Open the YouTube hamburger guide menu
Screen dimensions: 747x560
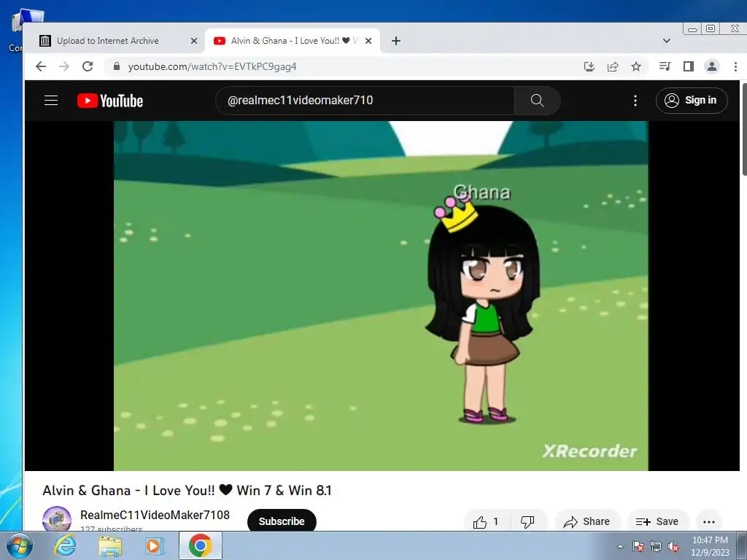(51, 101)
